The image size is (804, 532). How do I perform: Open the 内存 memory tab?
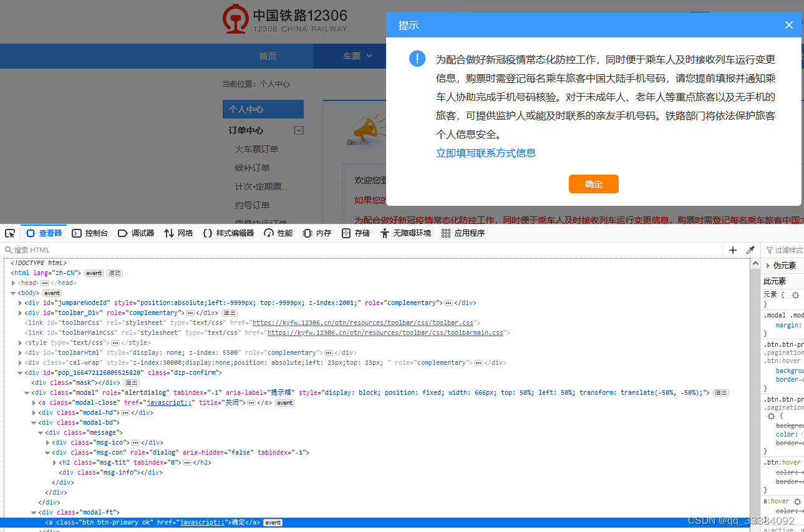tap(317, 233)
